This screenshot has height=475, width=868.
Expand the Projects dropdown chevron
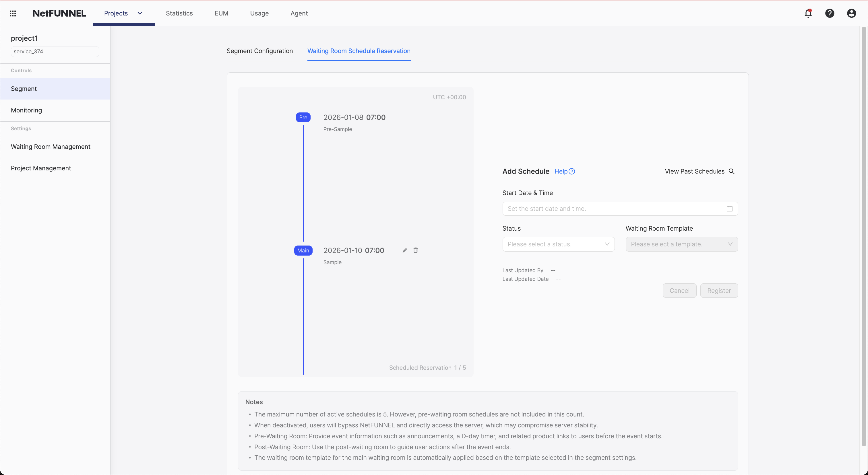(140, 13)
